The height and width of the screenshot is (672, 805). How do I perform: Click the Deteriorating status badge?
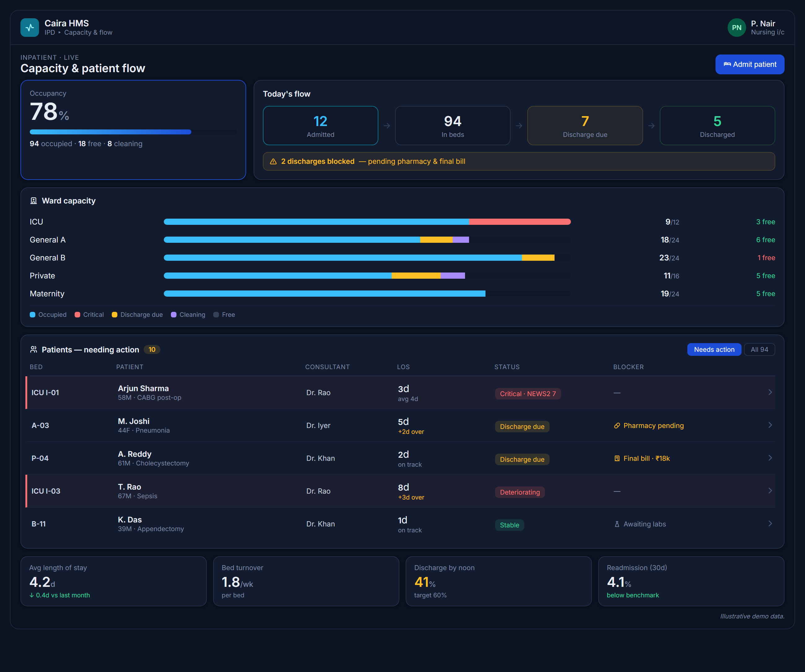520,492
